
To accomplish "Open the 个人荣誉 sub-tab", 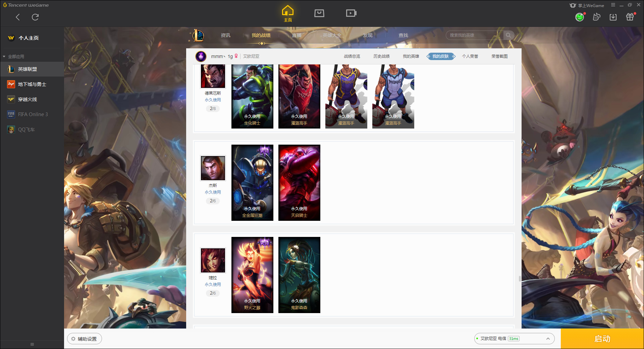I will pos(470,56).
